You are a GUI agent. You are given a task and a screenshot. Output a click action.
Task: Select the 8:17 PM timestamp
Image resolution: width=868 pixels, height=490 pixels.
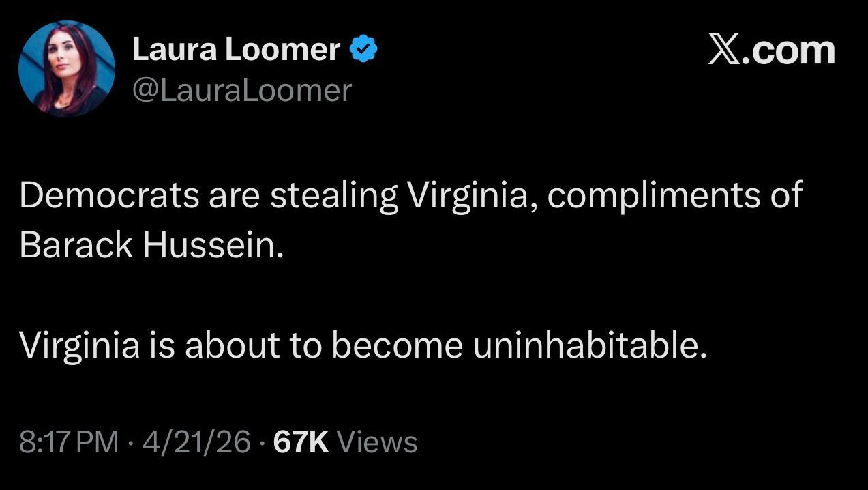[69, 442]
